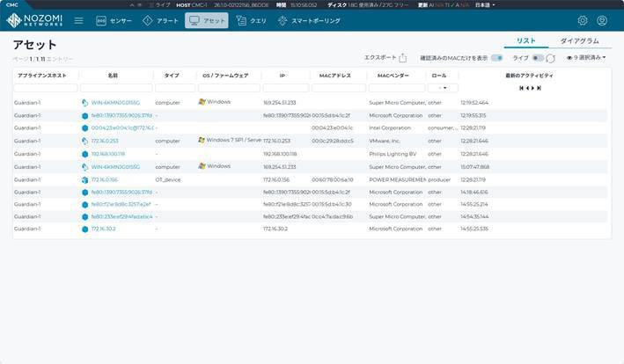Open the アラート (Alerts) page

(160, 20)
